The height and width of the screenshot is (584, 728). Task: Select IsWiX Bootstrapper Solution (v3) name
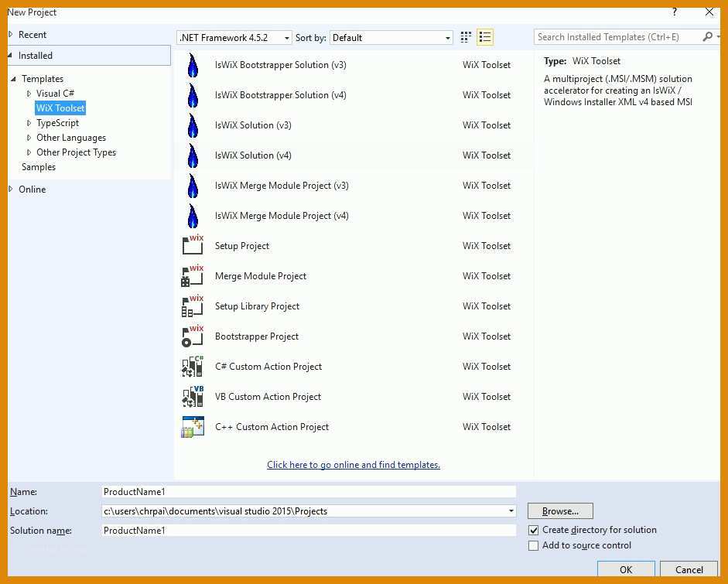coord(280,65)
